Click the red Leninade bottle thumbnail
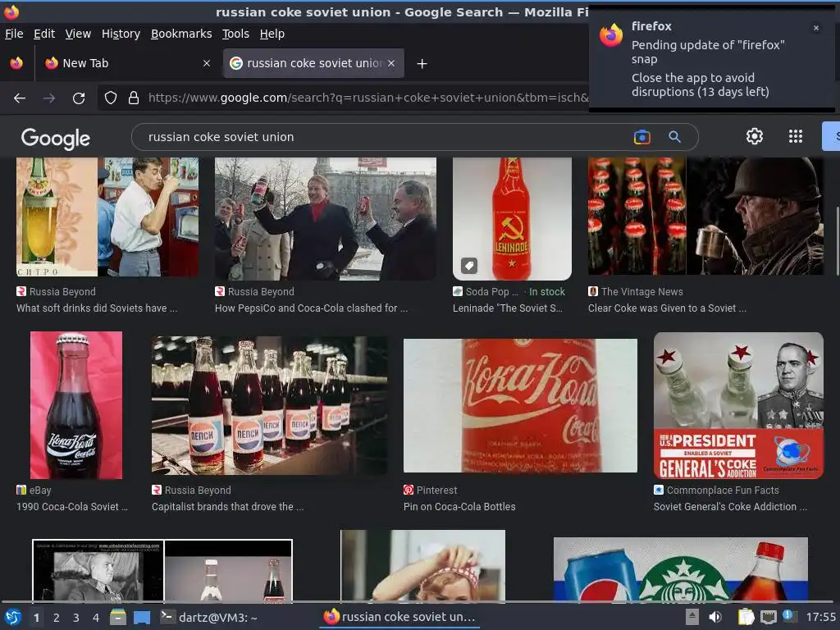Viewport: 840px width, 630px height. tap(512, 218)
